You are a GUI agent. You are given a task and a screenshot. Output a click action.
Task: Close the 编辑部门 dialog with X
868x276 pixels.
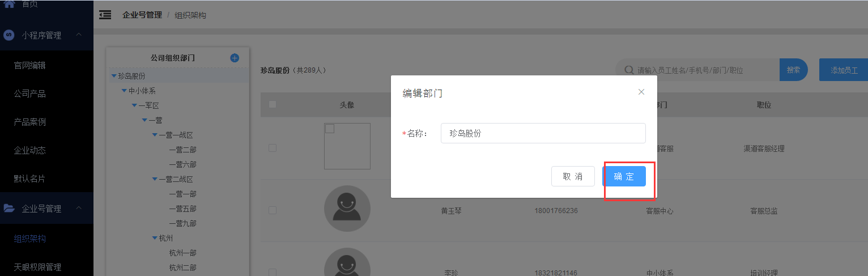[x=641, y=92]
